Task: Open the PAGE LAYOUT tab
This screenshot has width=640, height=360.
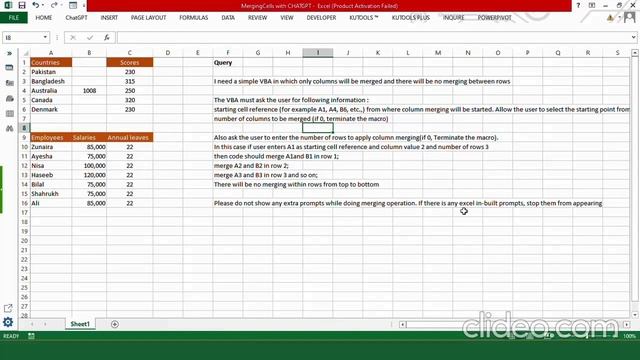Action: [148, 18]
